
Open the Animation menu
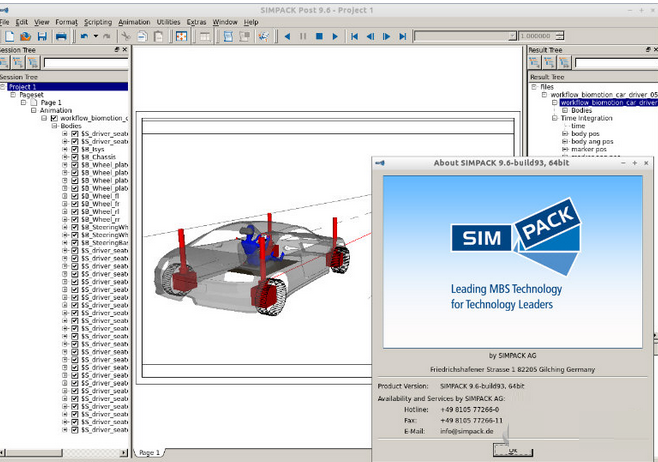(x=134, y=21)
